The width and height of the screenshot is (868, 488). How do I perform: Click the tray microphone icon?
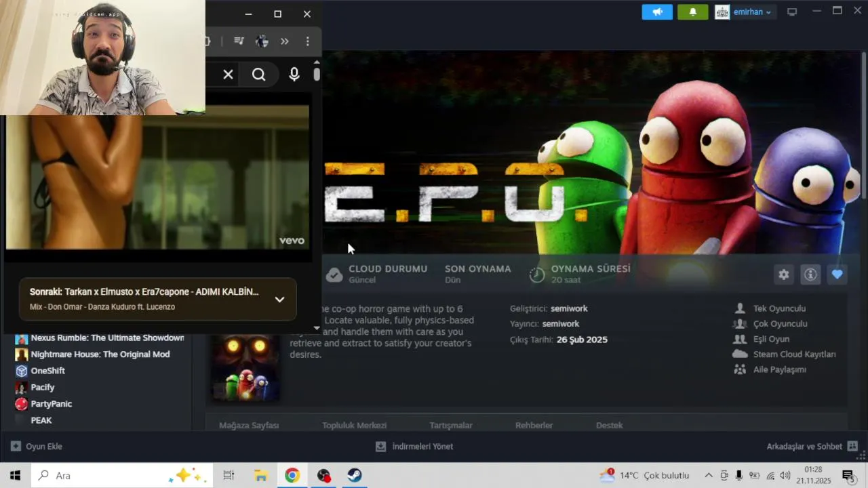click(739, 475)
